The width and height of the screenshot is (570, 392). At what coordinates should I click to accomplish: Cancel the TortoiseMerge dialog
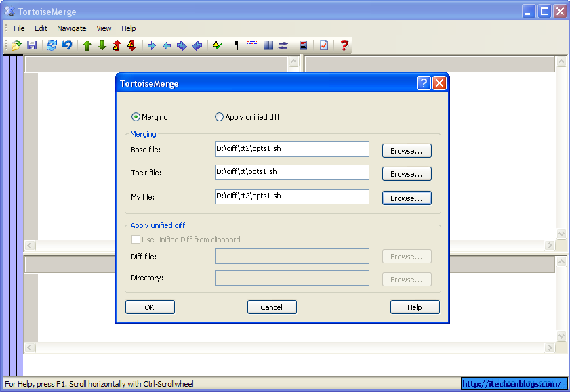(x=271, y=307)
